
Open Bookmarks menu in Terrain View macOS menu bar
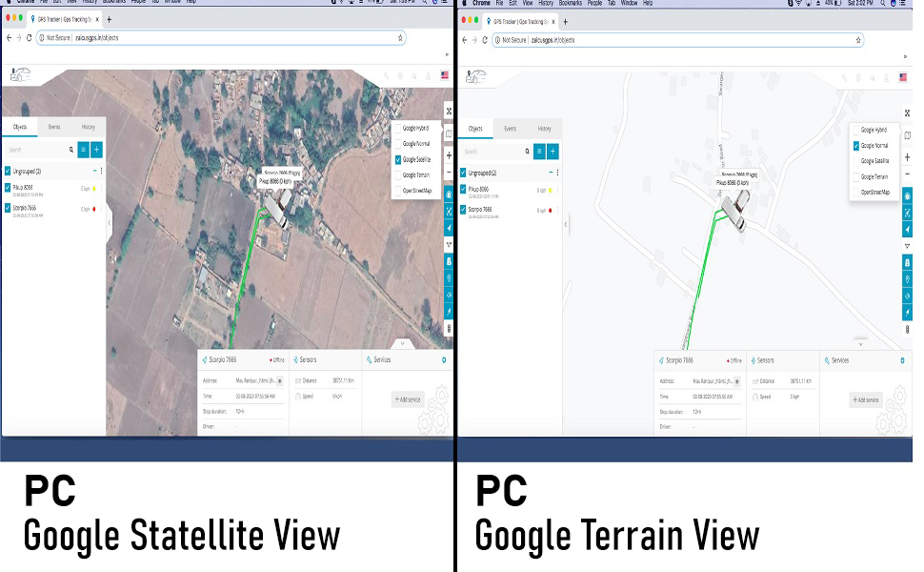point(571,3)
